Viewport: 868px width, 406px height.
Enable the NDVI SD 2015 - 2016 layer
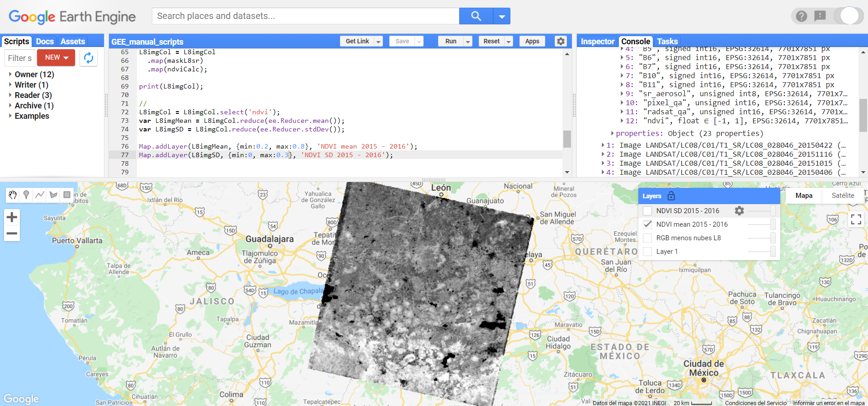click(647, 211)
